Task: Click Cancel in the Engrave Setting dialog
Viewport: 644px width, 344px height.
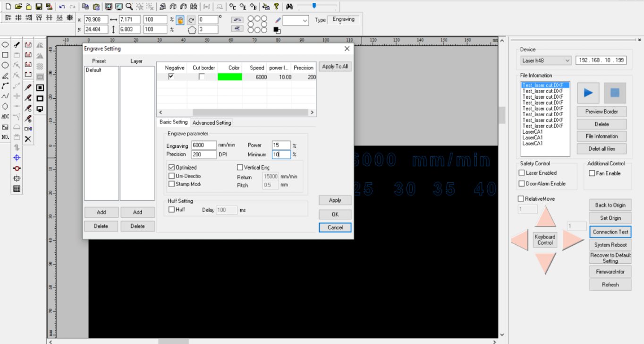Action: coord(335,227)
